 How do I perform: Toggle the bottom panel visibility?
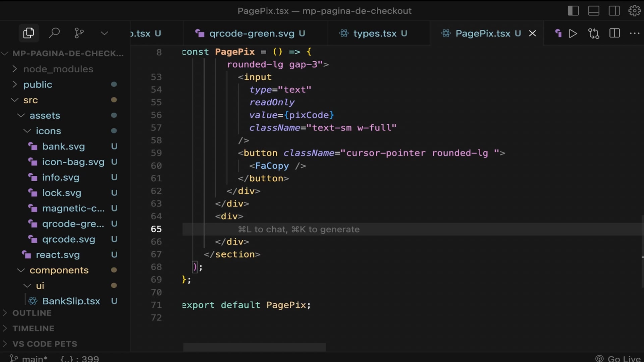594,11
